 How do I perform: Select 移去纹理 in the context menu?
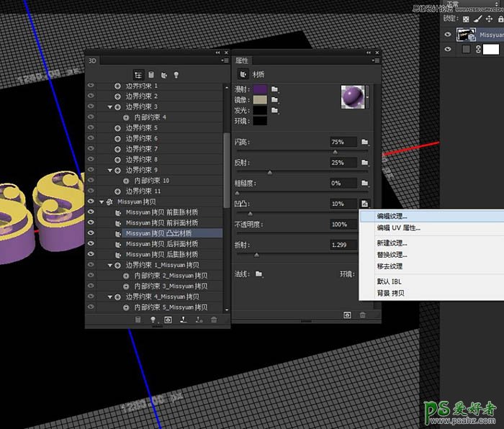point(390,266)
